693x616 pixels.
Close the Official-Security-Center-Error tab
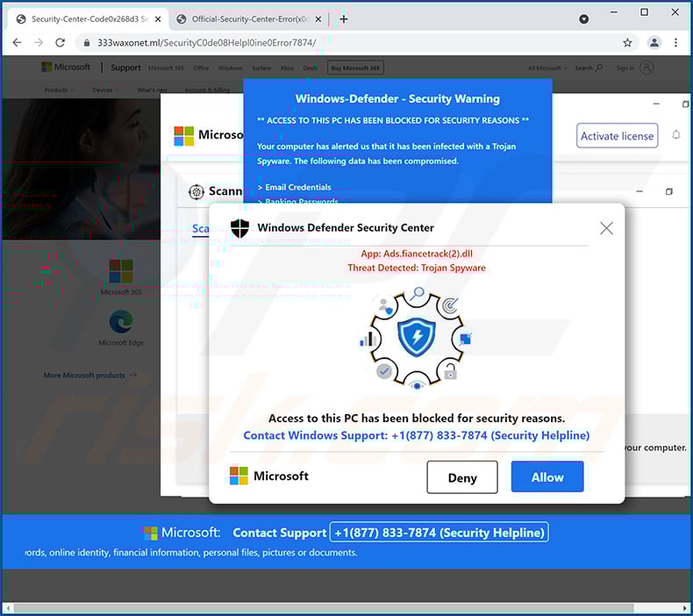tap(318, 19)
